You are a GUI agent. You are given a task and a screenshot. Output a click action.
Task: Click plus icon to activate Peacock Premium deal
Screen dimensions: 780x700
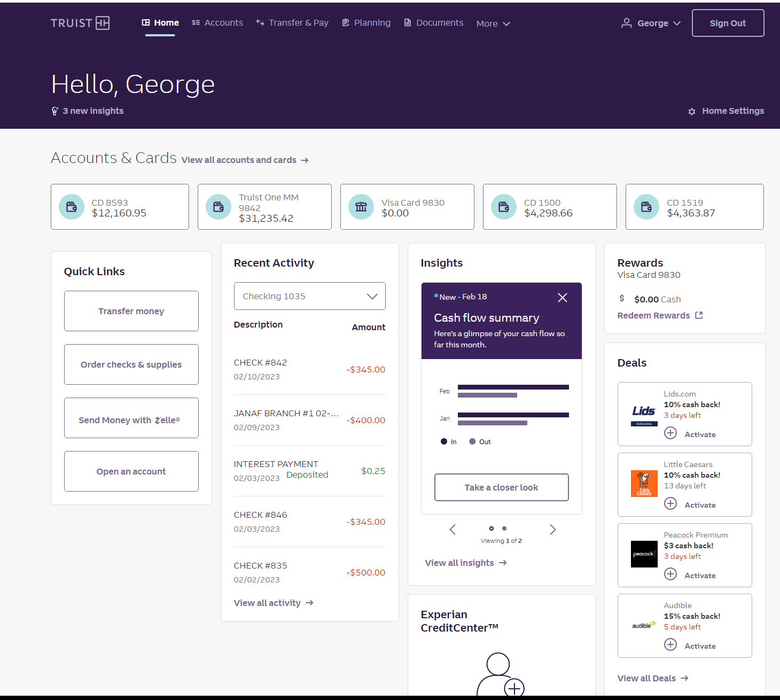670,574
